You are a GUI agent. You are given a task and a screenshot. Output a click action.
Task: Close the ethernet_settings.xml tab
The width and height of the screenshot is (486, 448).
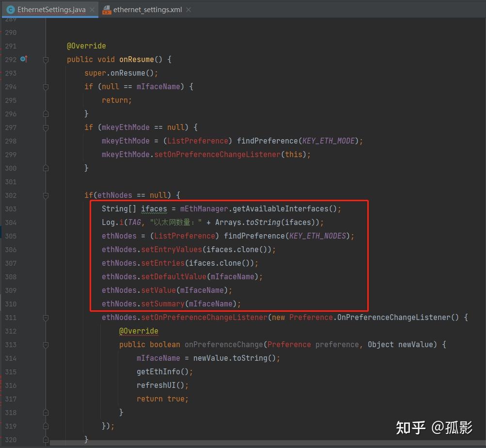coord(189,9)
